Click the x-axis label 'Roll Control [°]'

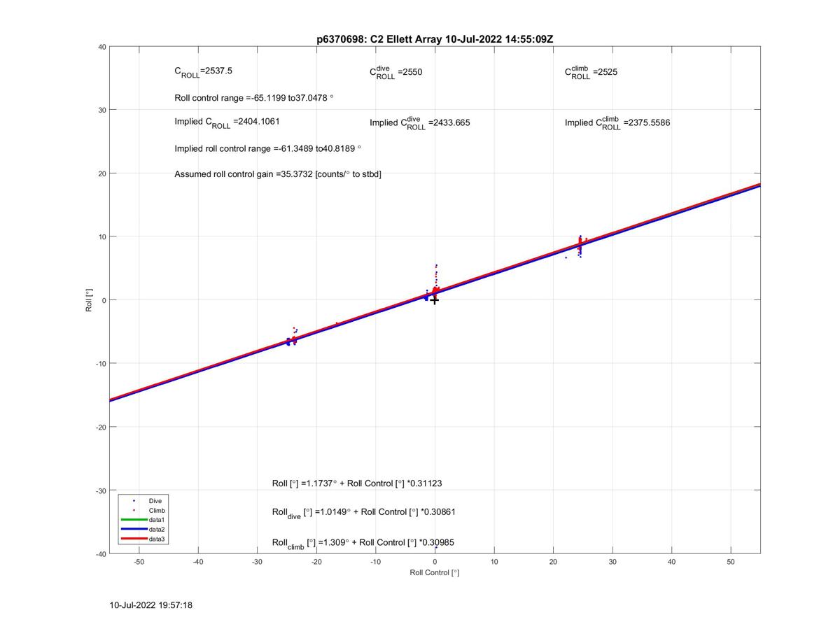435,572
